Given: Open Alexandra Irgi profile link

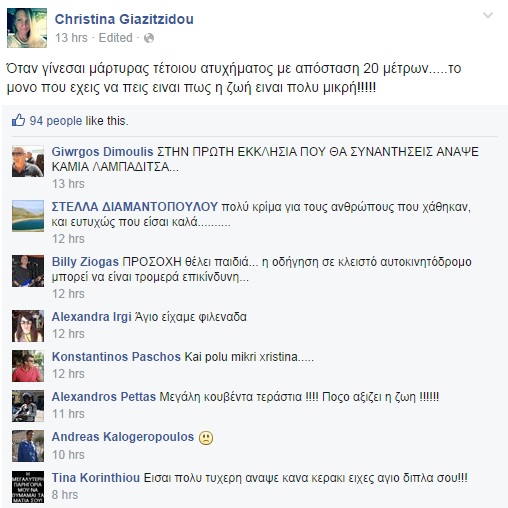Looking at the screenshot, I should point(91,317).
